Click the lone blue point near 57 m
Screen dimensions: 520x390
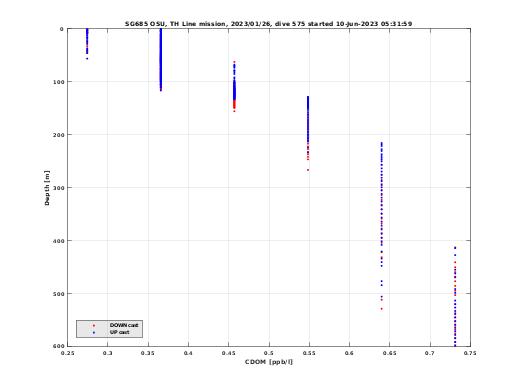click(87, 59)
